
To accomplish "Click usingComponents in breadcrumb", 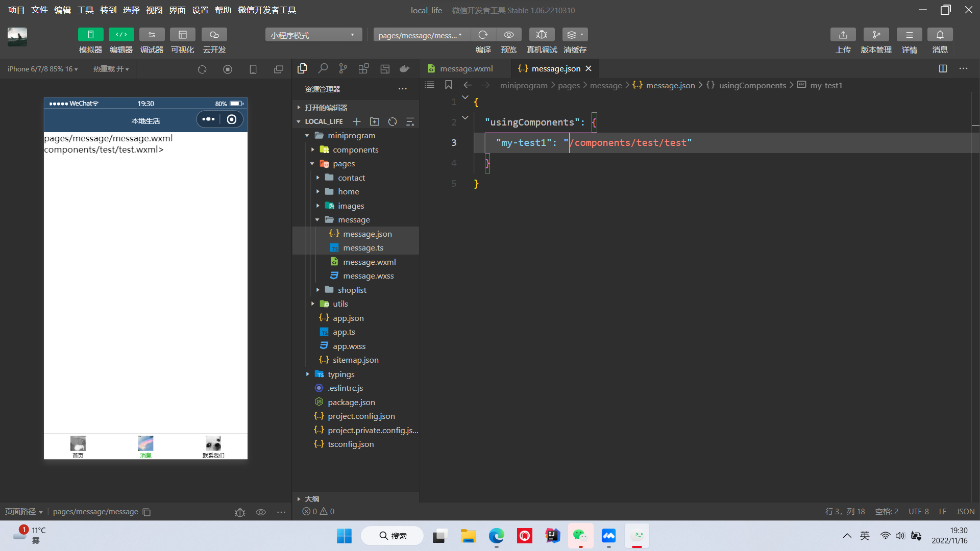I will [752, 85].
